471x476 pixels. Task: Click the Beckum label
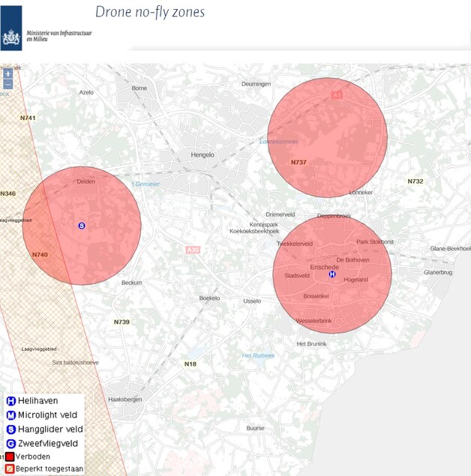tap(132, 283)
